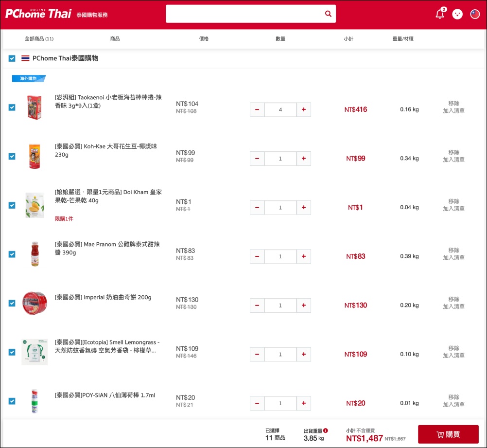
Task: Open the notifications bell icon
Action: pyautogui.click(x=440, y=14)
